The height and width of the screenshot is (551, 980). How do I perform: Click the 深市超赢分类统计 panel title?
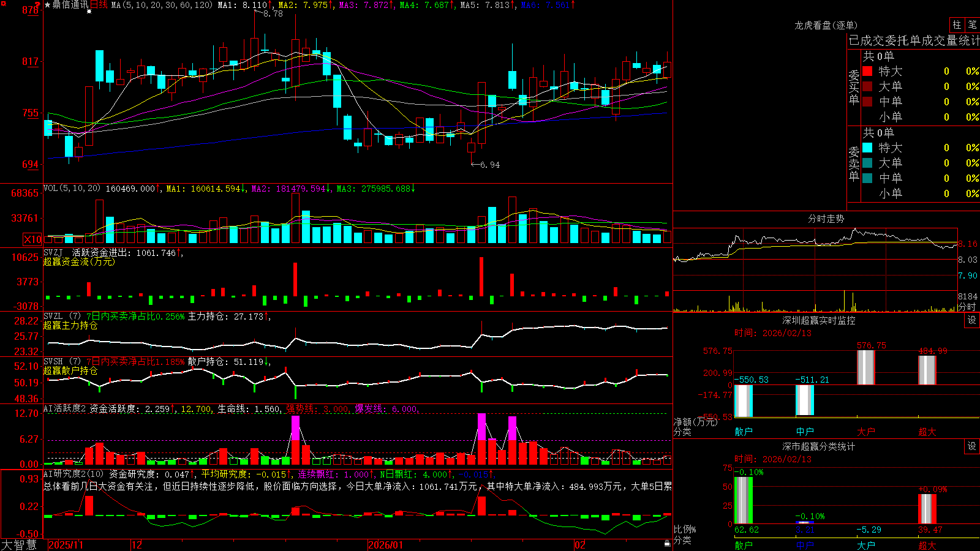819,446
